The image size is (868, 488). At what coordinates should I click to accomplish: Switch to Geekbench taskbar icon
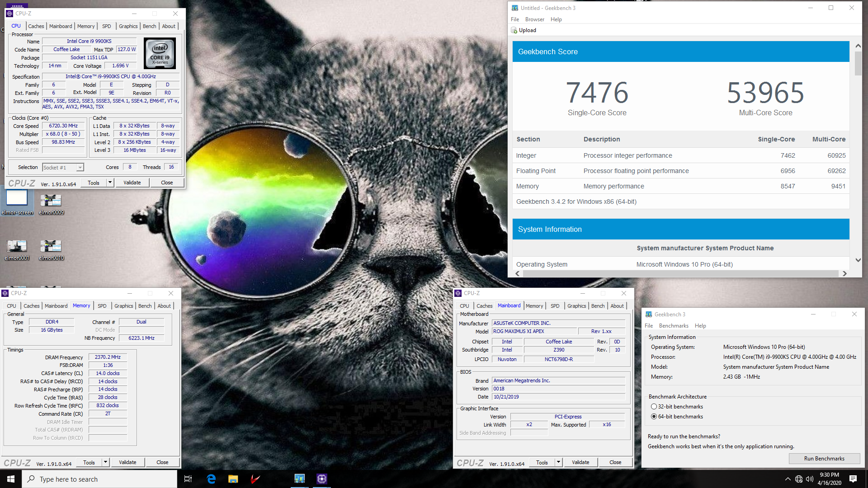click(x=299, y=479)
